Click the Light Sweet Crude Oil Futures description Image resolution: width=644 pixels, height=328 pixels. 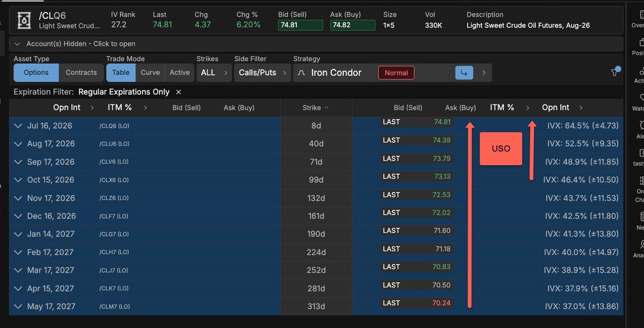pos(528,25)
